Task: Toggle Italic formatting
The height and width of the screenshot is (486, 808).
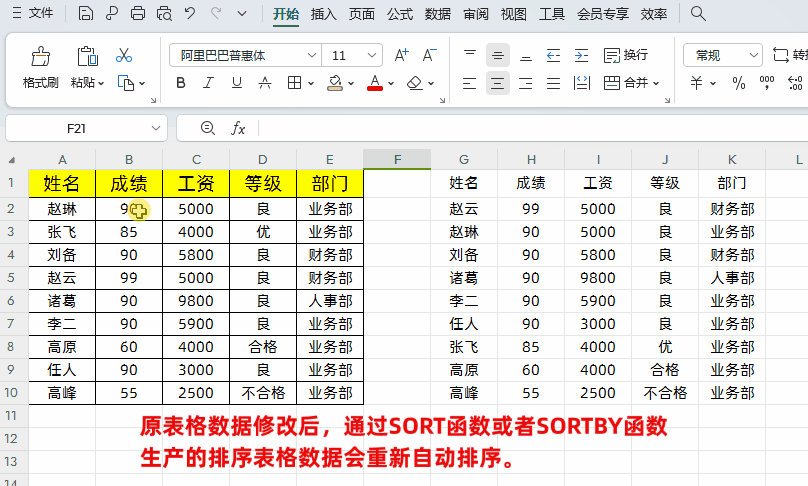Action: pos(208,82)
